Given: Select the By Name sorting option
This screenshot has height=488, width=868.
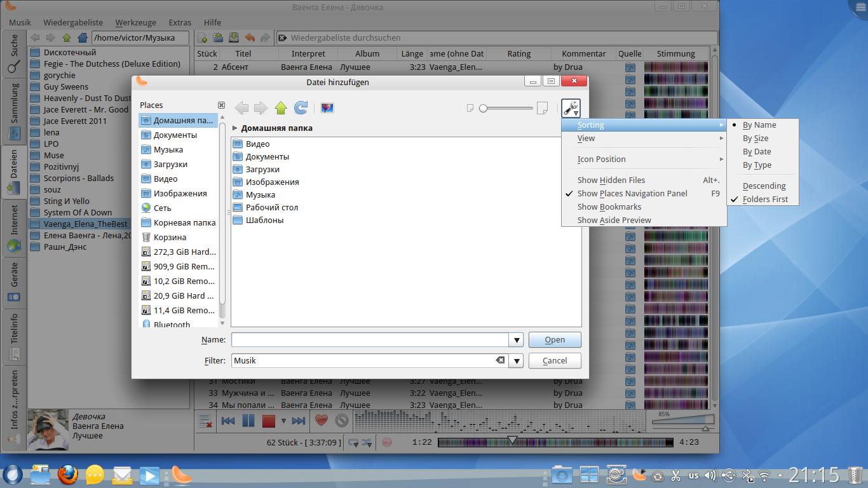Looking at the screenshot, I should point(759,125).
